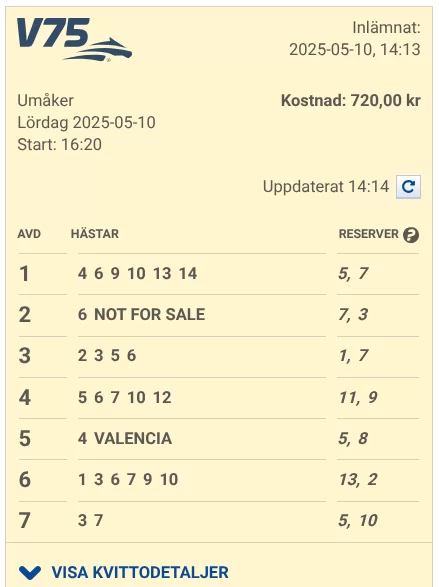Click avdelning 4 reserves 11, 9
This screenshot has height=587, width=439.
click(358, 398)
